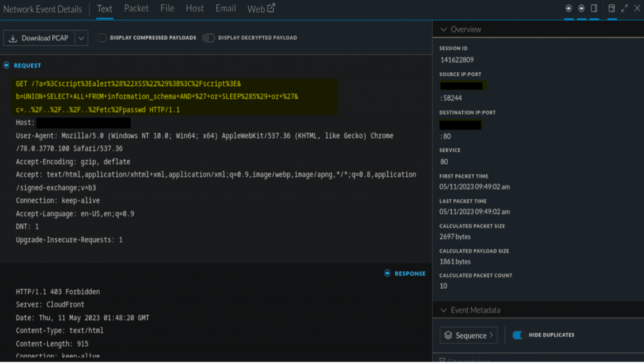Viewport: 644px width, 363px height.
Task: Click the filter funnel icon under Event Metadata
Action: click(x=442, y=361)
